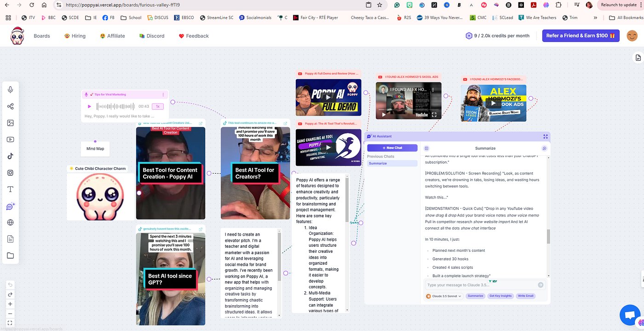644x331 pixels.
Task: Open the Feedback navigation item
Action: (194, 36)
